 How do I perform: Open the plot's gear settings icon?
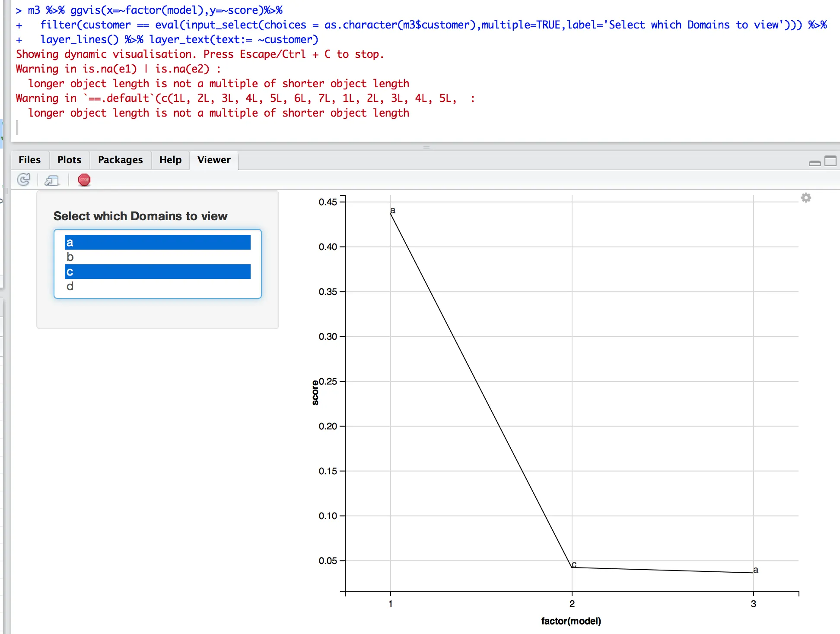coord(806,198)
